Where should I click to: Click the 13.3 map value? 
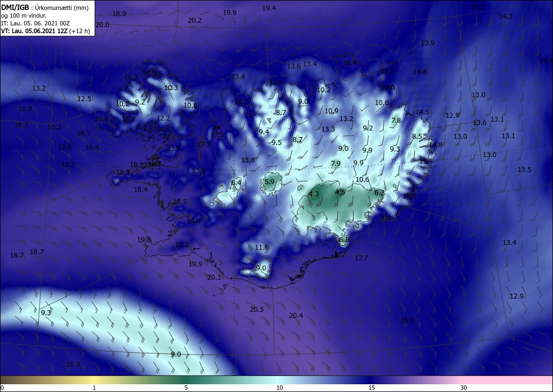(328, 129)
